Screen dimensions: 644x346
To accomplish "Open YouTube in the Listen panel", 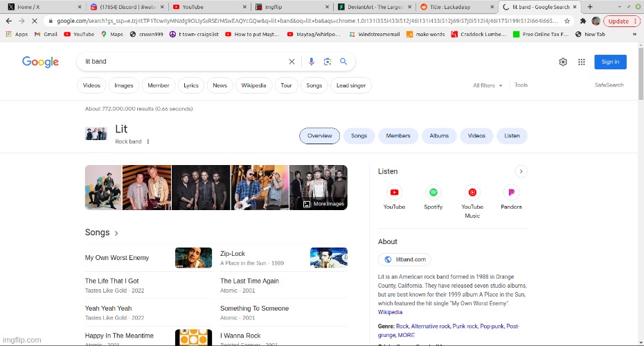I will [394, 198].
